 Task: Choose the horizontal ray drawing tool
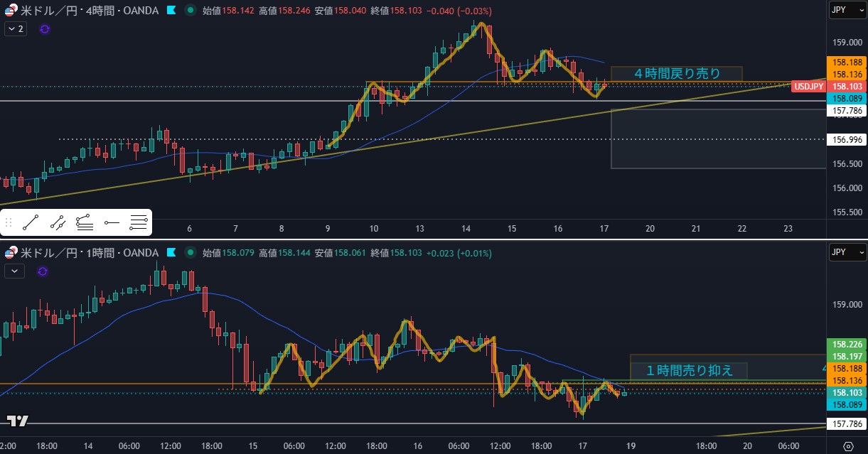point(112,223)
